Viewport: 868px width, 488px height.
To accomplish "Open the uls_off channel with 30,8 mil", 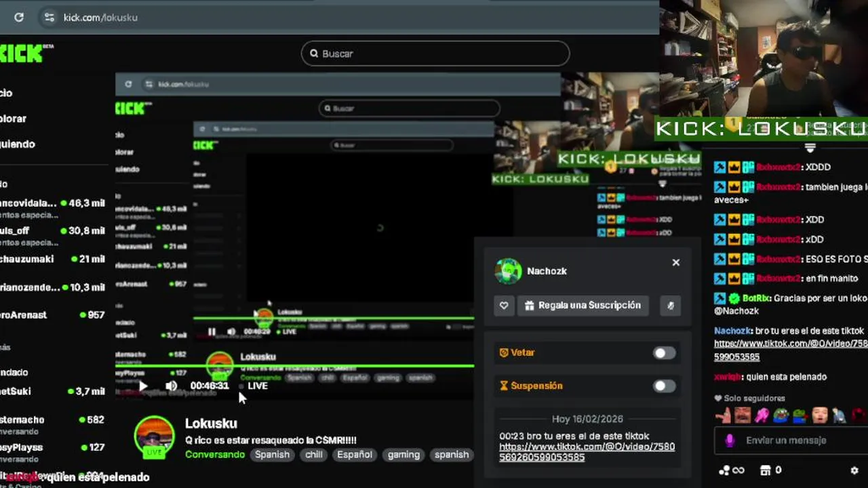I will [52, 235].
